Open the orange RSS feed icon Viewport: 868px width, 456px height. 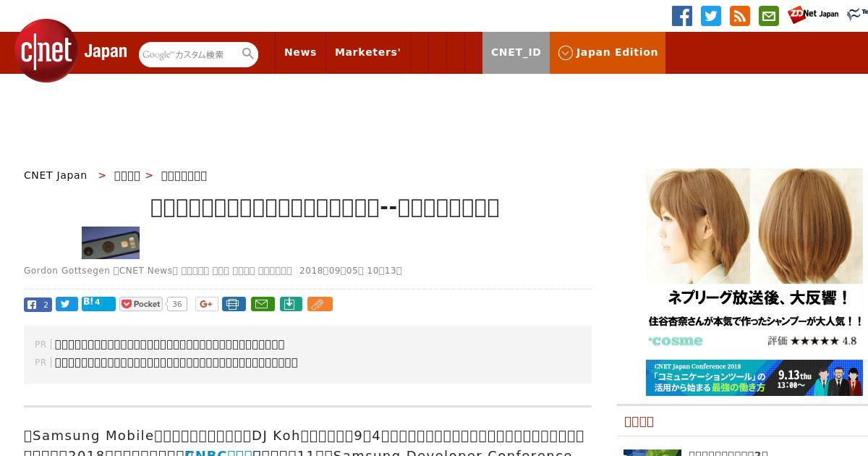point(740,16)
